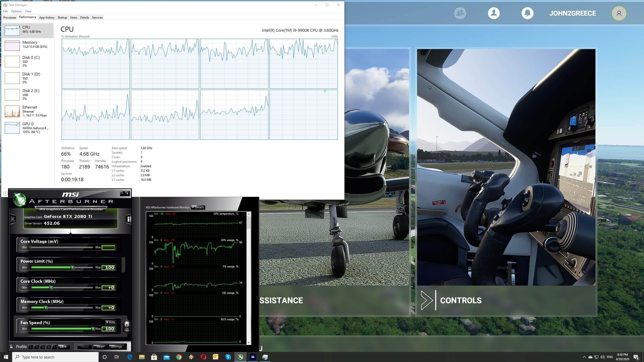Expand the Afterburner profile selector dropdown
This screenshot has width=644, height=362.
click(21, 346)
